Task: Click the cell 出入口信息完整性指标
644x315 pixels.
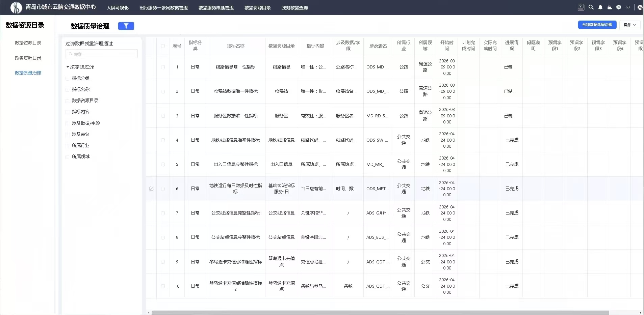Action: tap(236, 164)
